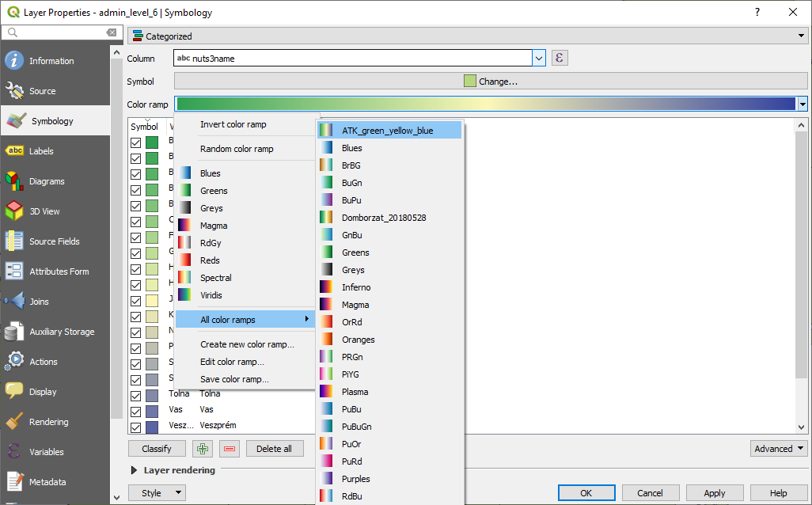Open the expression editor epsilon button
812x505 pixels.
(560, 58)
